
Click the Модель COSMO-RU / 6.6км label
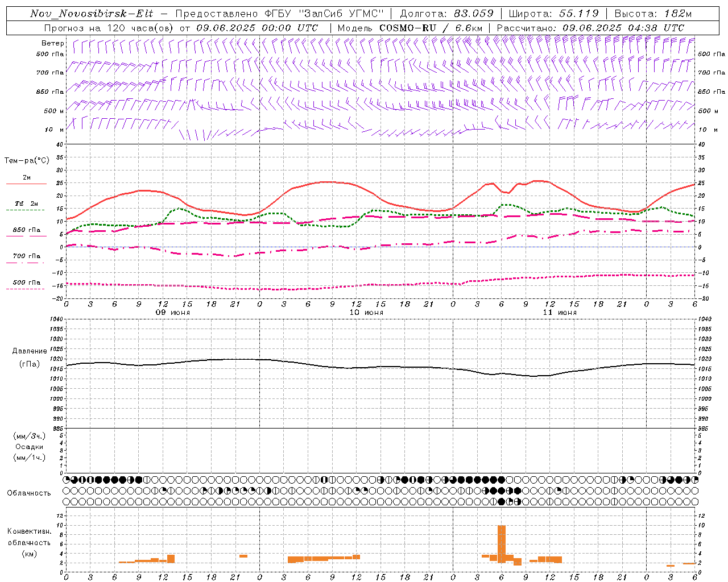click(x=409, y=28)
